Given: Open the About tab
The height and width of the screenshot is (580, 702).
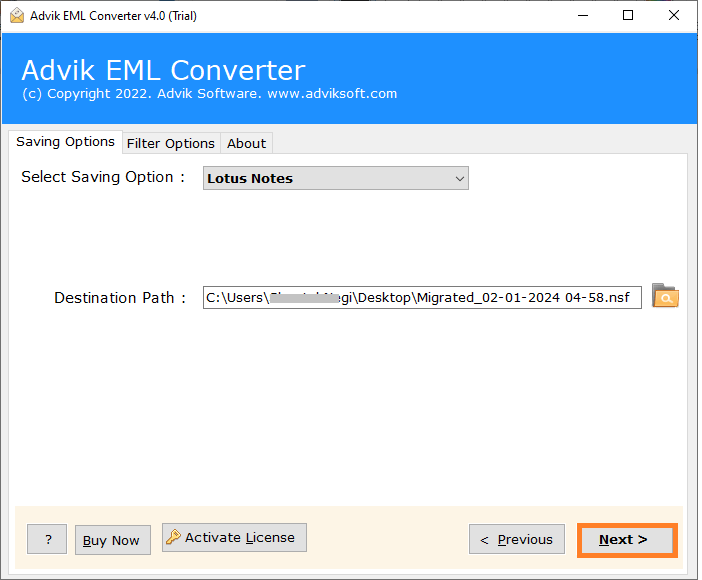Looking at the screenshot, I should [x=246, y=143].
